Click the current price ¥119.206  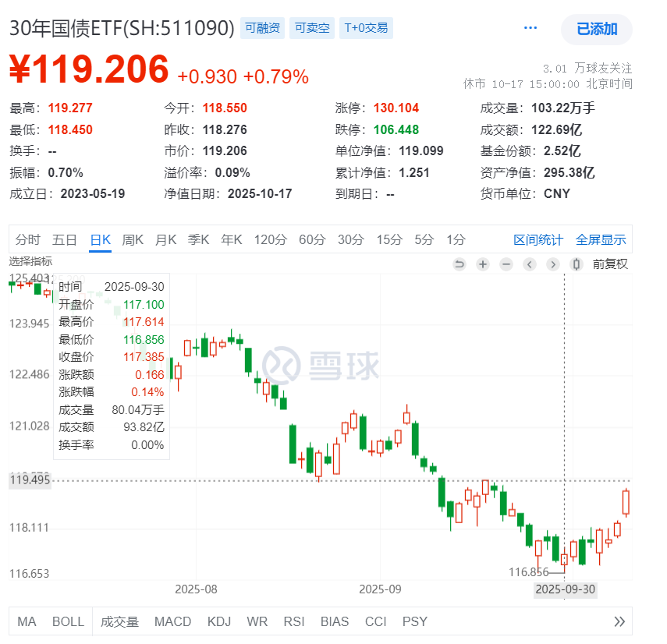tap(90, 69)
